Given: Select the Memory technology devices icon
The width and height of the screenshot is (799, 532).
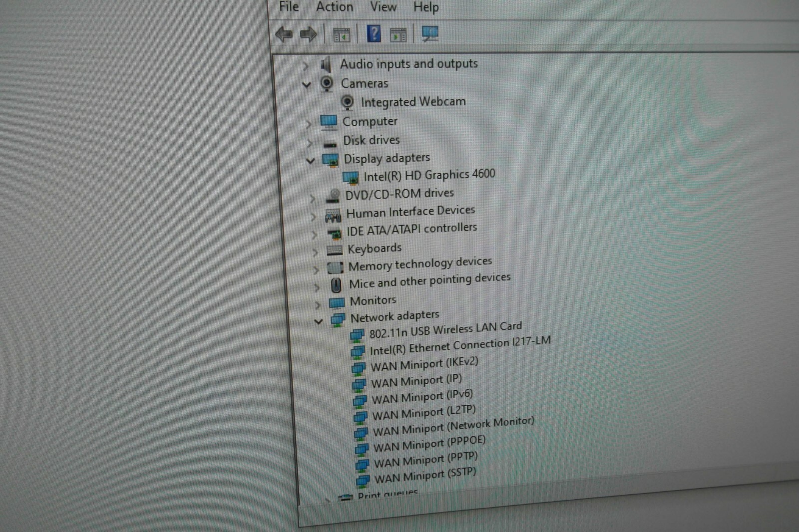Looking at the screenshot, I should 336,268.
